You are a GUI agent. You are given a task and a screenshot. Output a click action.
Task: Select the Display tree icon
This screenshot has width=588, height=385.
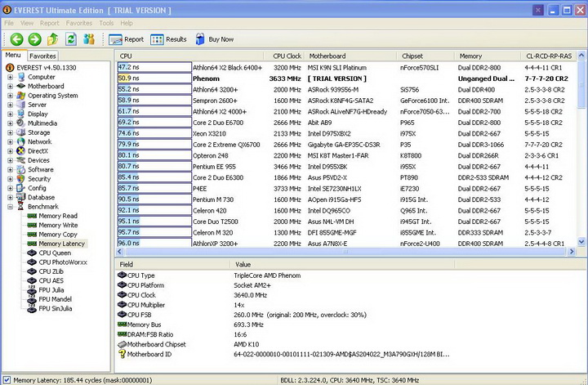(21, 114)
